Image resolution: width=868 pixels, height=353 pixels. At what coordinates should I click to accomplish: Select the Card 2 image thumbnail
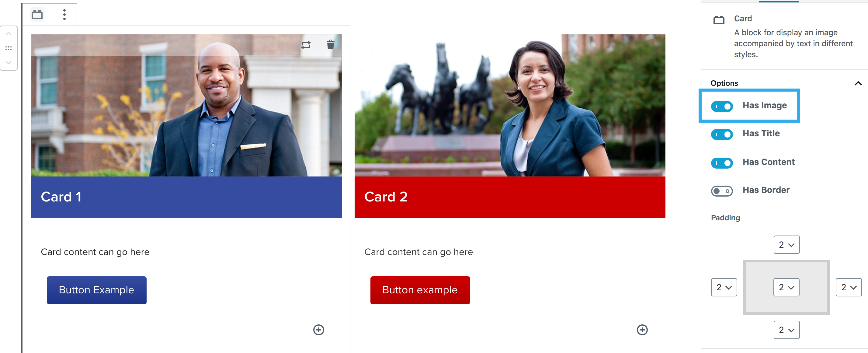(x=510, y=105)
